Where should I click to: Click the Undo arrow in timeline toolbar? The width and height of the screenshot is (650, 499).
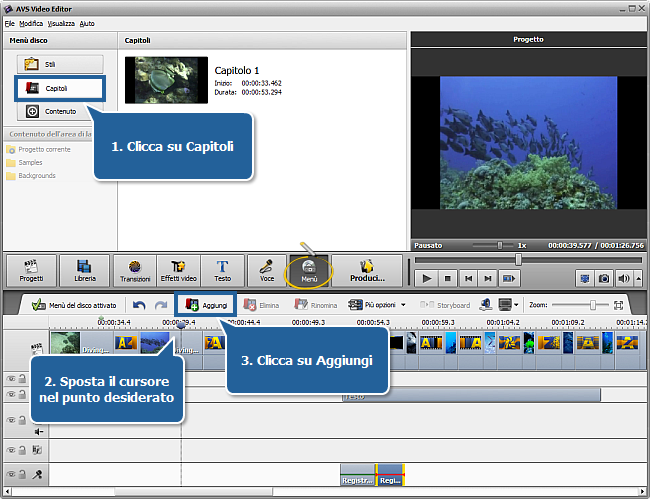[x=139, y=305]
